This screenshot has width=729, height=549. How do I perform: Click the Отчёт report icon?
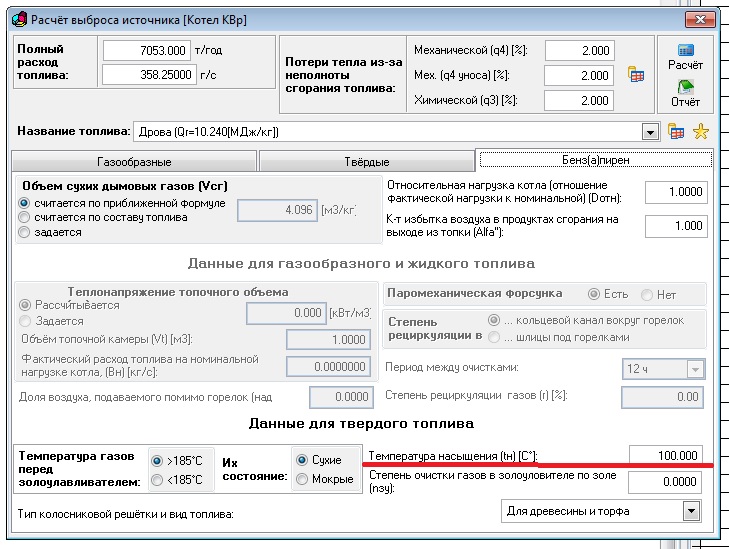pos(685,88)
